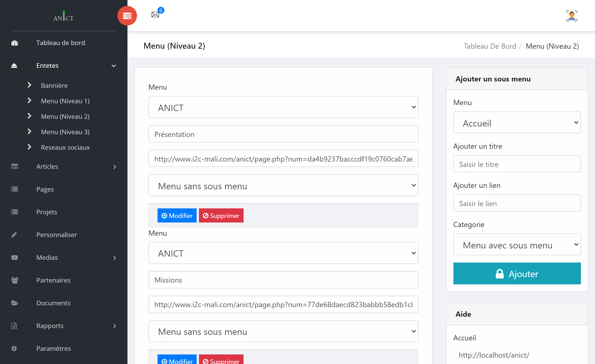Click the Ajouter button
This screenshot has width=595, height=364.
click(517, 273)
